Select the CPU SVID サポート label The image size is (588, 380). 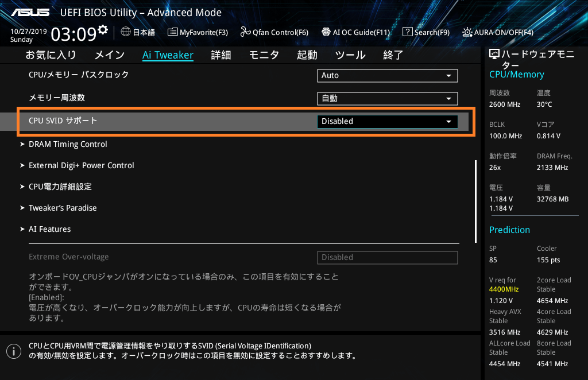tap(63, 121)
